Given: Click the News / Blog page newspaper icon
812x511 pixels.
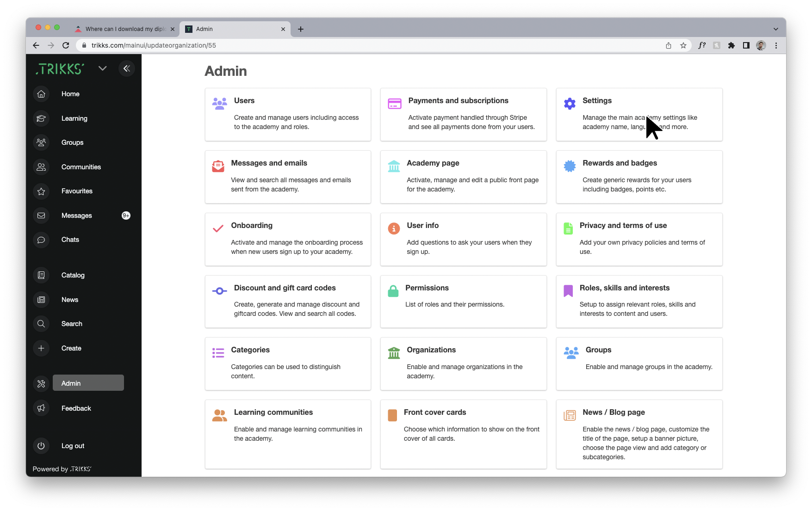Looking at the screenshot, I should (570, 415).
